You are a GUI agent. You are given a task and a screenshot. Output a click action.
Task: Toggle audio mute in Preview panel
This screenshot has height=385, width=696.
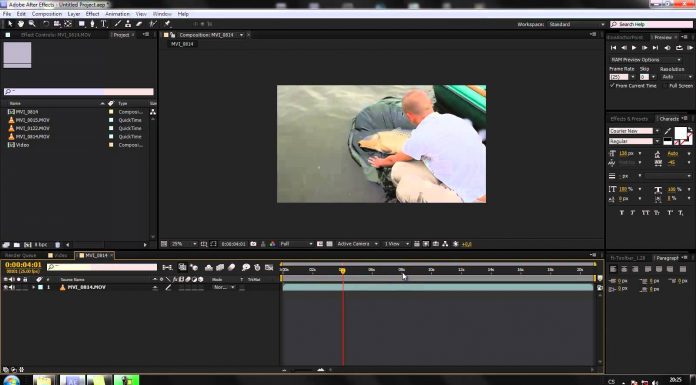coord(668,48)
